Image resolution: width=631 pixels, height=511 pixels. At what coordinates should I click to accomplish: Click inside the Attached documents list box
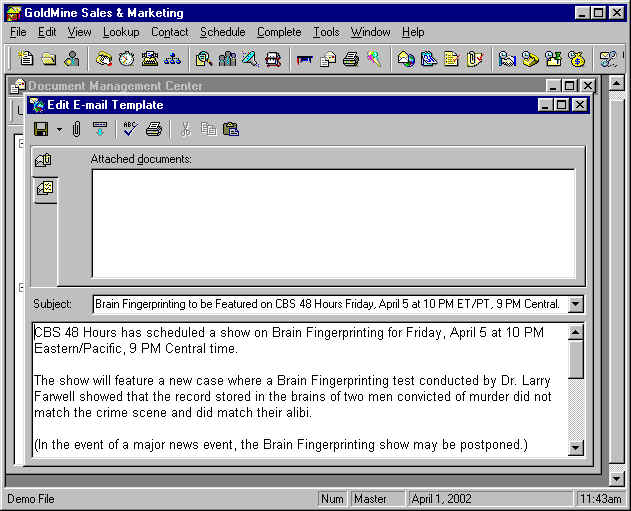pyautogui.click(x=334, y=224)
